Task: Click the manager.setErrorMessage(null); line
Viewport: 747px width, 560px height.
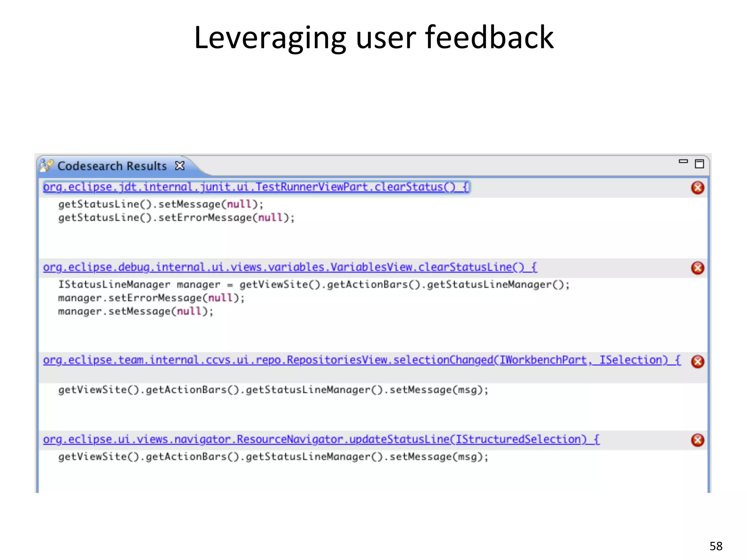Action: (x=151, y=298)
